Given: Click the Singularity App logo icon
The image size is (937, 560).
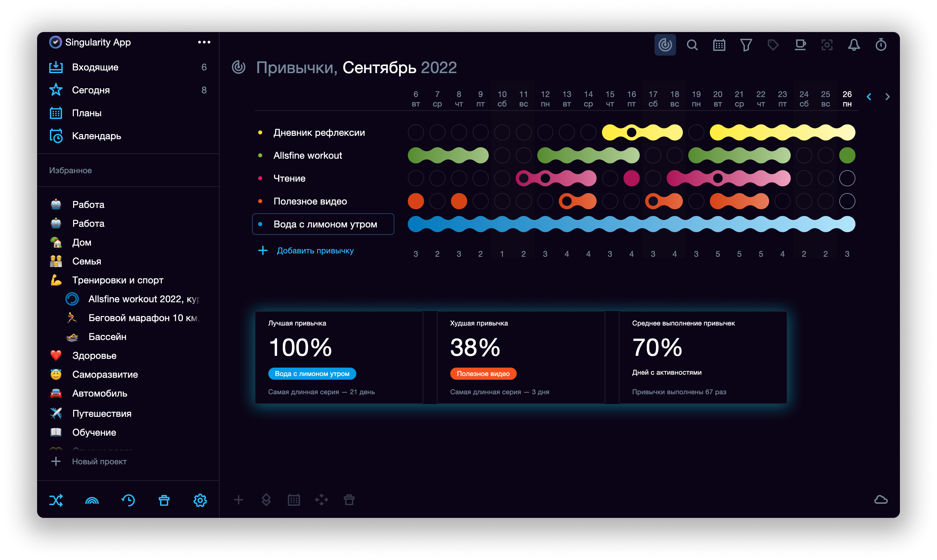Looking at the screenshot, I should (56, 42).
